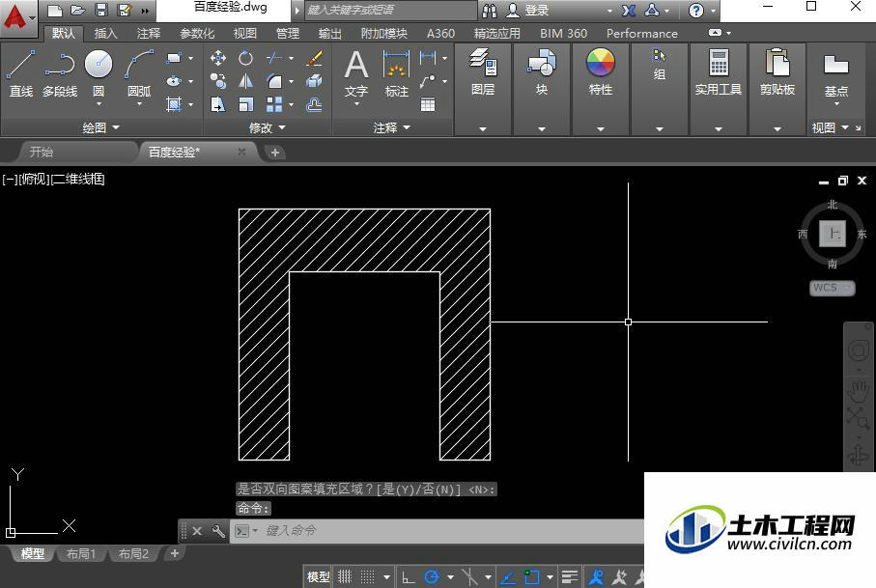Expand the Draw (绘图) panel
Screen dimensions: 876x588
tap(101, 127)
